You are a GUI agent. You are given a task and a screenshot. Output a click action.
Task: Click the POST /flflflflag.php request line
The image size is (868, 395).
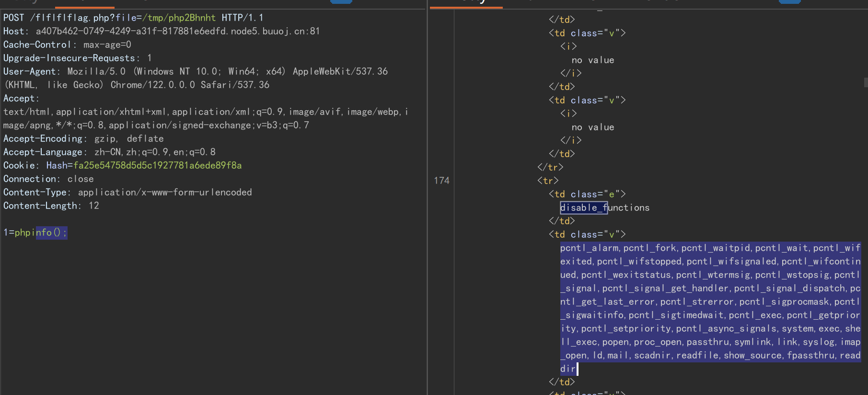pos(133,18)
